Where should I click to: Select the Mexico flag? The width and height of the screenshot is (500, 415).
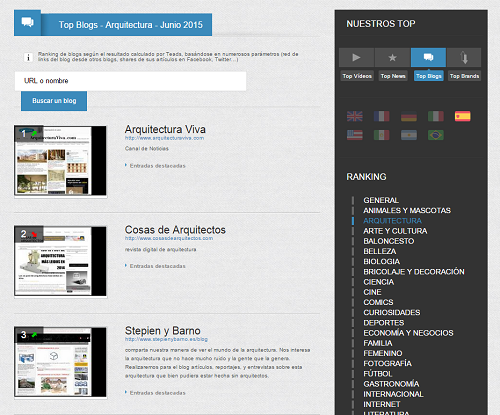tap(382, 135)
